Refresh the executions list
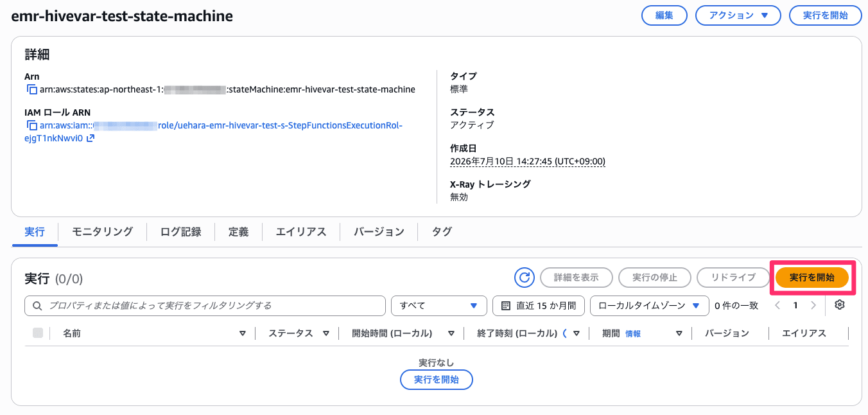The height and width of the screenshot is (415, 868). [525, 278]
